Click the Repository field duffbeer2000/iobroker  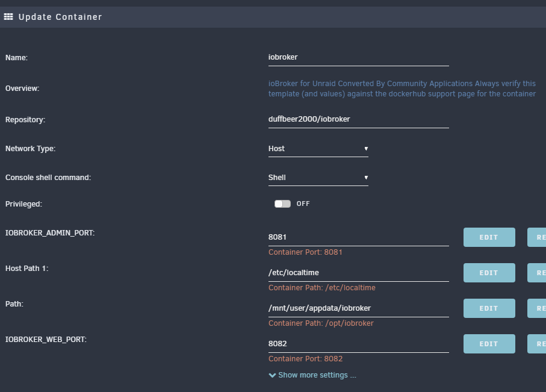click(x=359, y=119)
